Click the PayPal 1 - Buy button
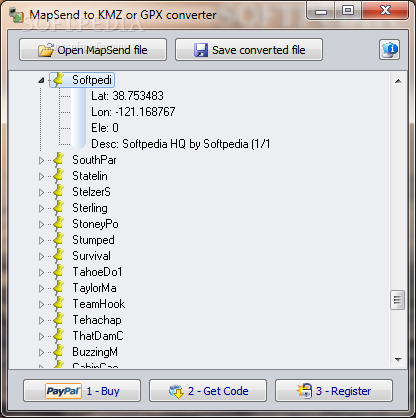Image resolution: width=416 pixels, height=418 pixels. 82,391
